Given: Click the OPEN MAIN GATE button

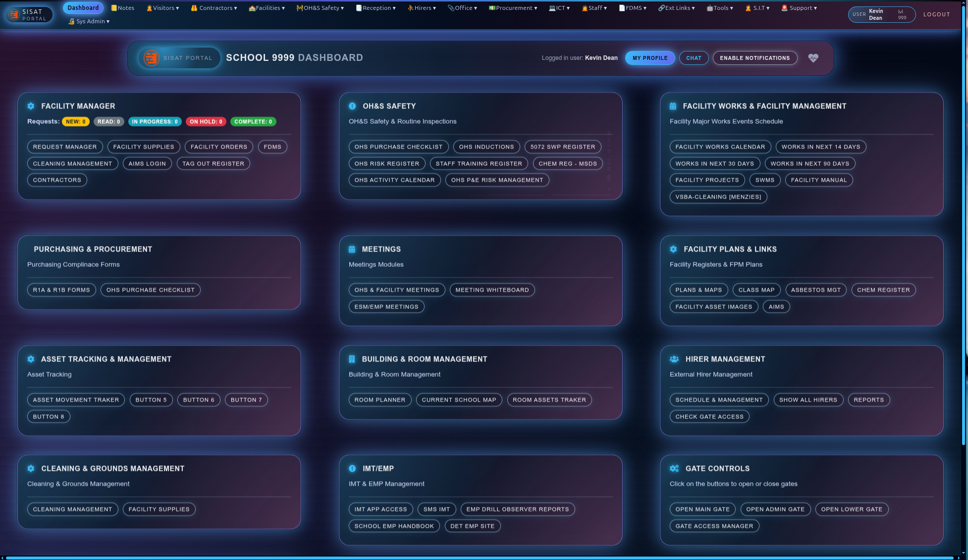Looking at the screenshot, I should tap(702, 509).
